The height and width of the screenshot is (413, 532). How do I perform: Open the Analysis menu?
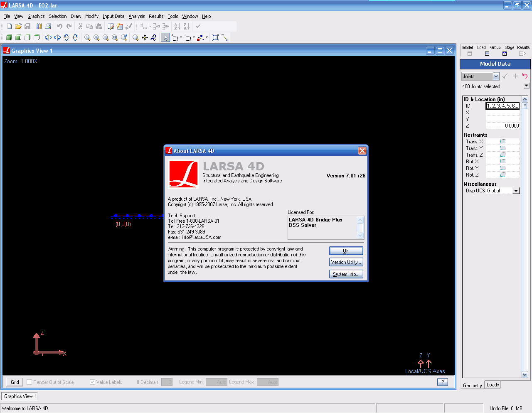click(x=137, y=16)
